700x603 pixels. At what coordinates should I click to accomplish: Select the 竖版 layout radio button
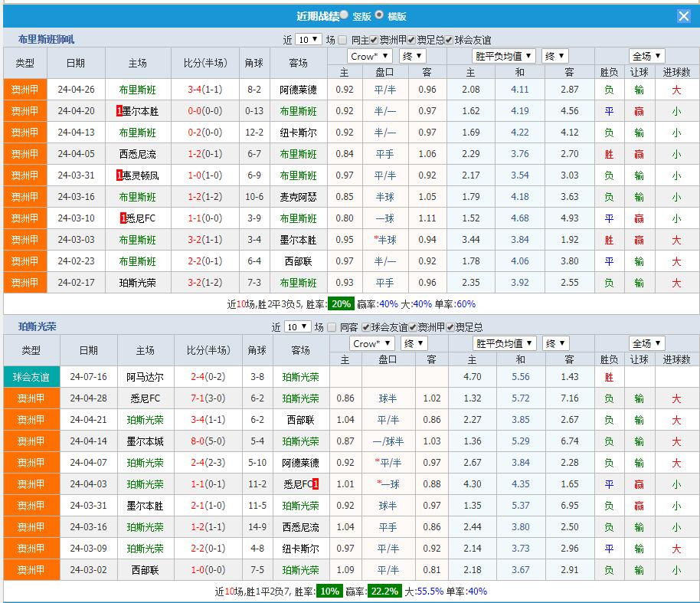click(344, 15)
